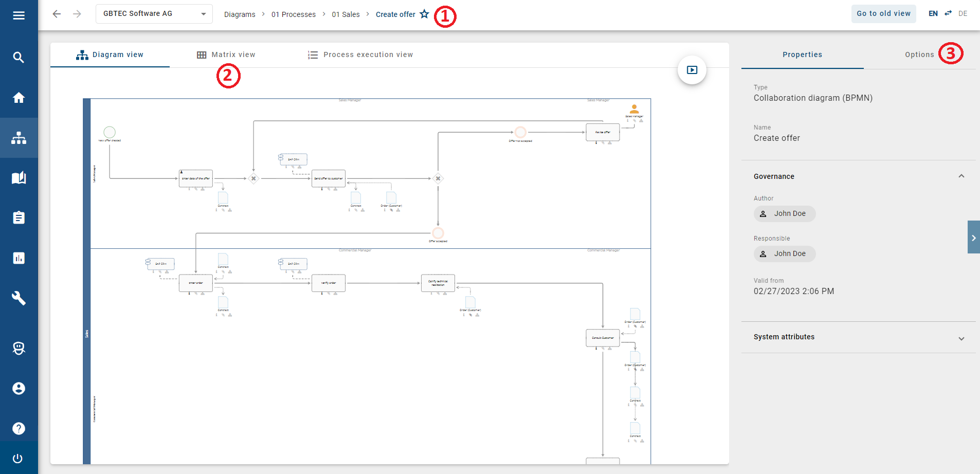Image resolution: width=980 pixels, height=474 pixels.
Task: Open the Options tab
Action: [x=919, y=54]
